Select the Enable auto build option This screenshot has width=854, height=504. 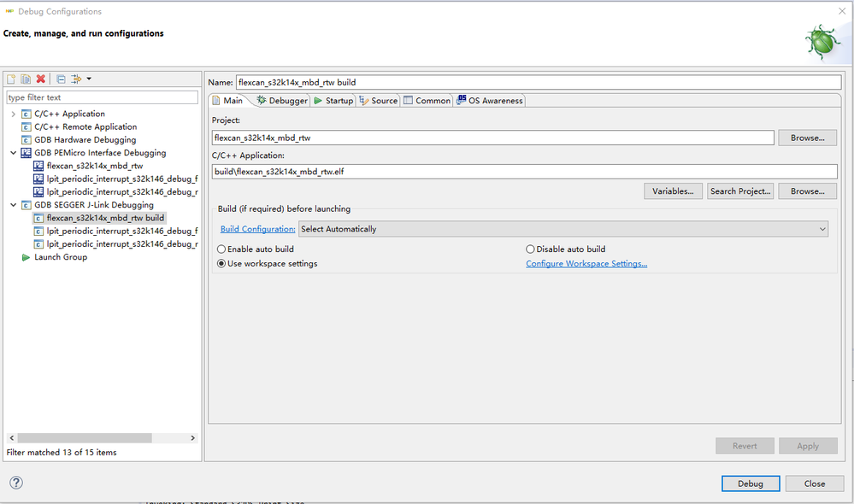tap(222, 249)
